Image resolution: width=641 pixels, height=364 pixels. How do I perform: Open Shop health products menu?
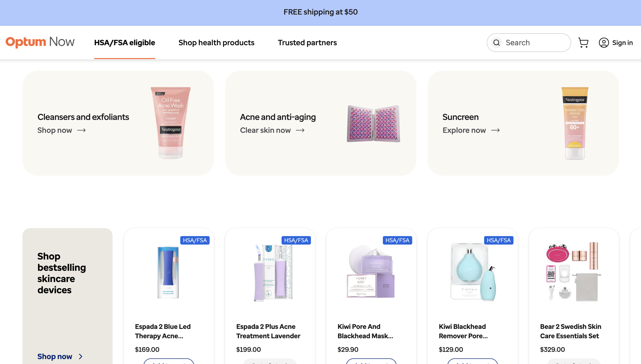(x=216, y=43)
